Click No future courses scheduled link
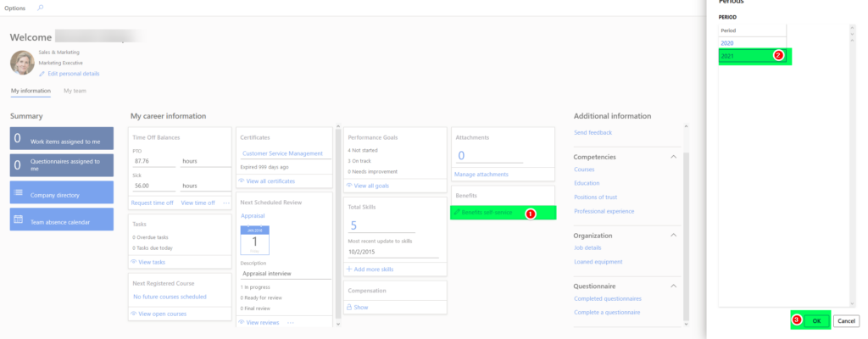Viewport: 868px width, 339px height. (x=170, y=297)
